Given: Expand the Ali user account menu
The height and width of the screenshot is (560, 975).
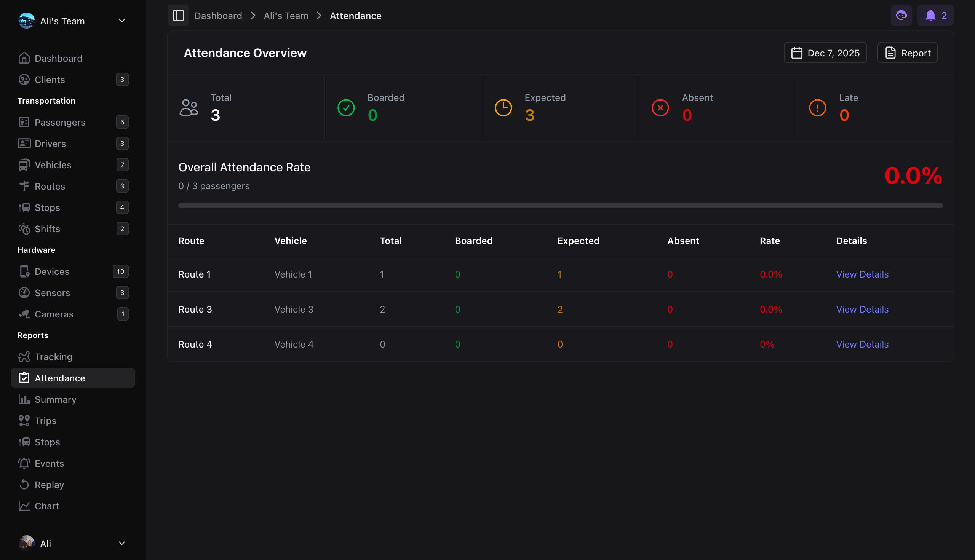Looking at the screenshot, I should (121, 543).
